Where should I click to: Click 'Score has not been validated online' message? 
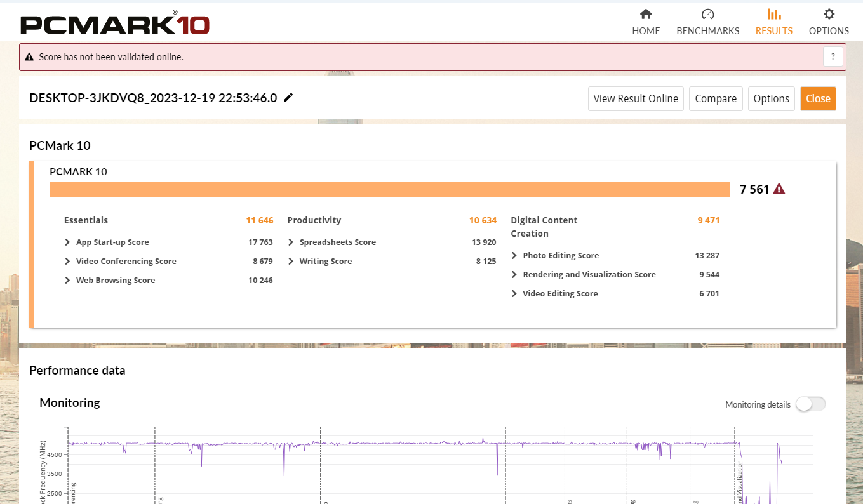pyautogui.click(x=111, y=57)
